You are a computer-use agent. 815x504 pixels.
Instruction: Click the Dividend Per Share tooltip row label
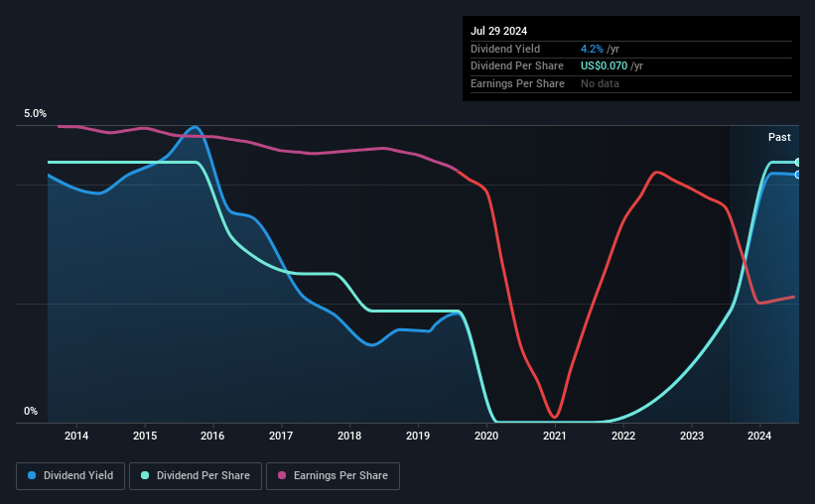(x=517, y=66)
